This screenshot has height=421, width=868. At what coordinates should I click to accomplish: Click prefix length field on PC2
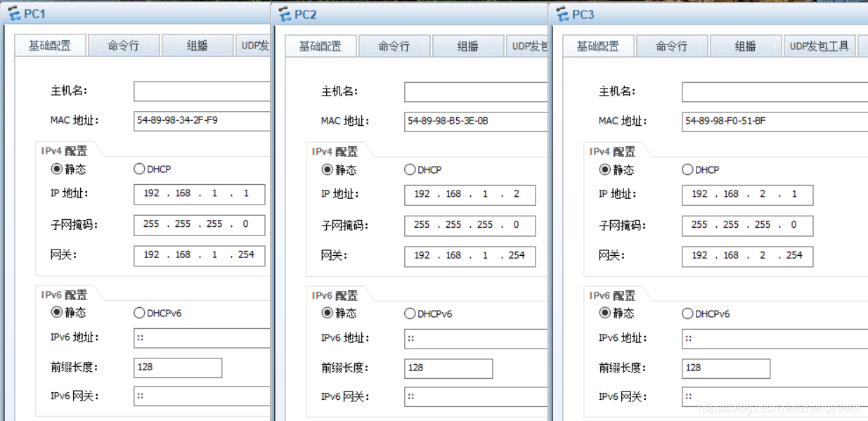pos(448,368)
